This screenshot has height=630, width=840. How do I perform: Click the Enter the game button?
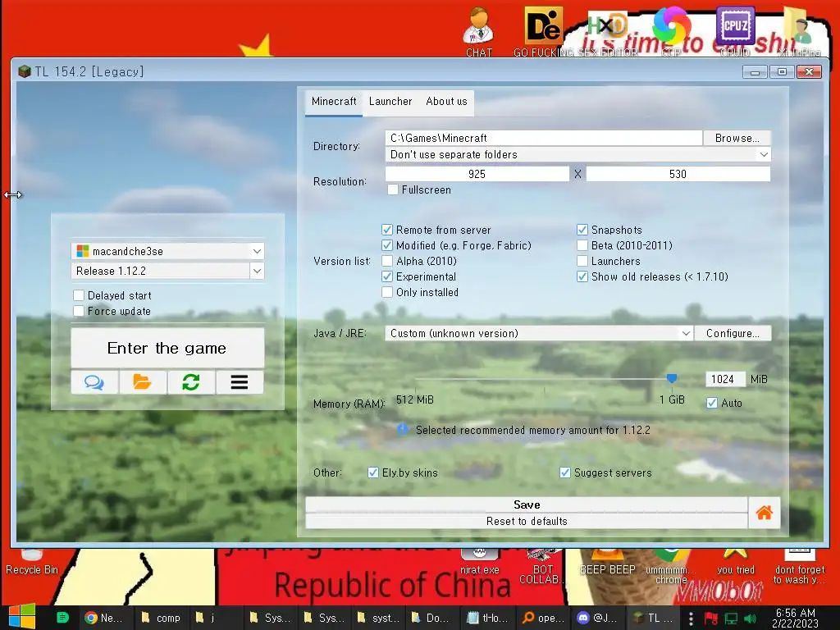click(167, 348)
